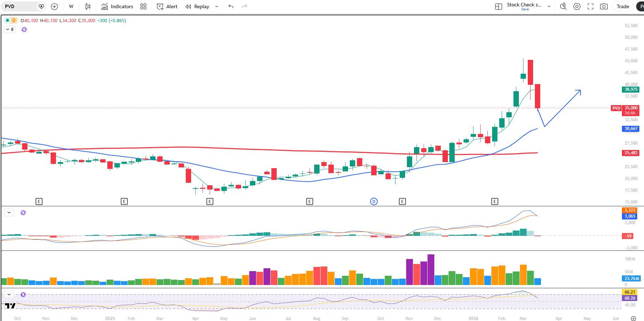Create a new Alert
The width and height of the screenshot is (644, 321).
point(167,6)
